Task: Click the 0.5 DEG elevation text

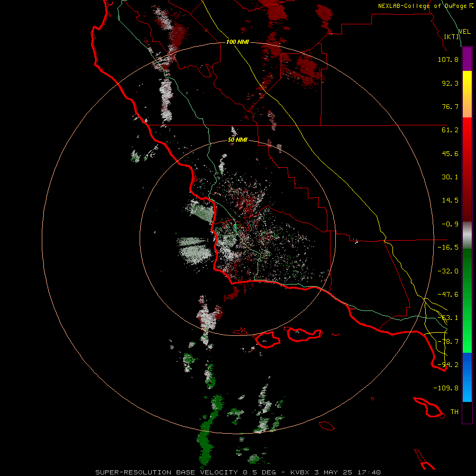Action: 259,472
